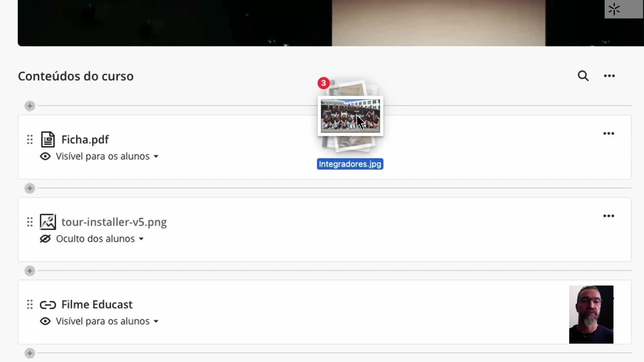Image resolution: width=644 pixels, height=362 pixels.
Task: Toggle eye visibility icon for Filme Educast
Action: 45,321
